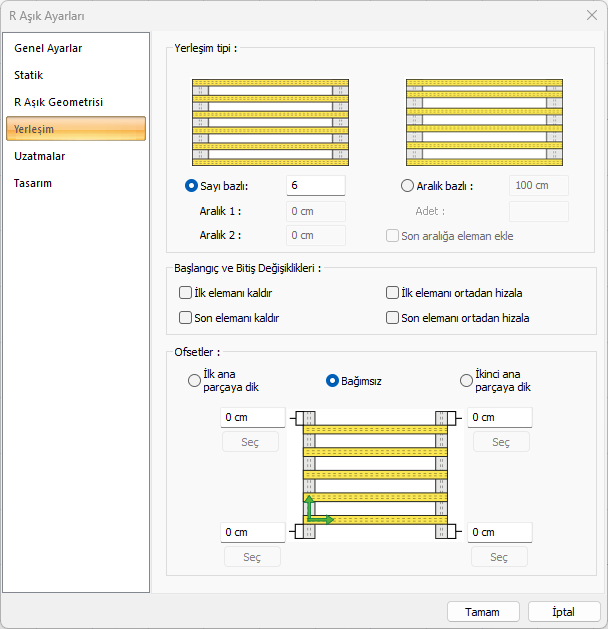The height and width of the screenshot is (629, 608).
Task: Open the Genel Ayarlar section
Action: [x=48, y=48]
